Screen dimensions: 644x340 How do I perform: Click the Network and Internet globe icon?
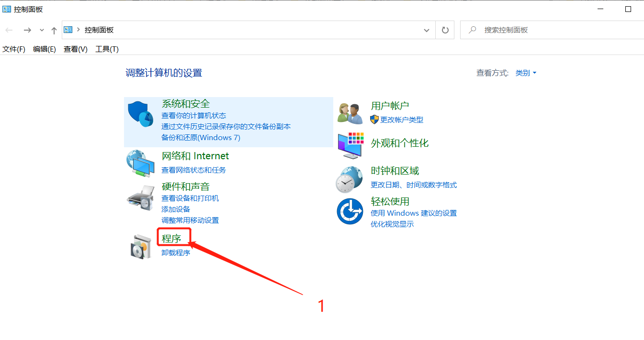pos(140,163)
